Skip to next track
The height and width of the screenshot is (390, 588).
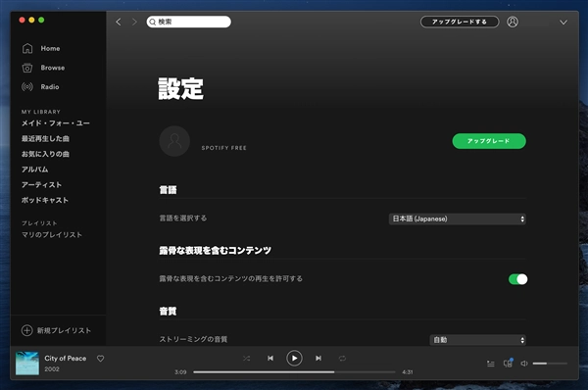(318, 358)
